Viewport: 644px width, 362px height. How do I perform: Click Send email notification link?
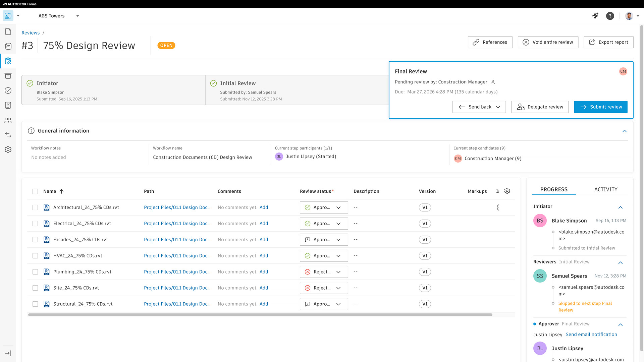click(x=591, y=335)
